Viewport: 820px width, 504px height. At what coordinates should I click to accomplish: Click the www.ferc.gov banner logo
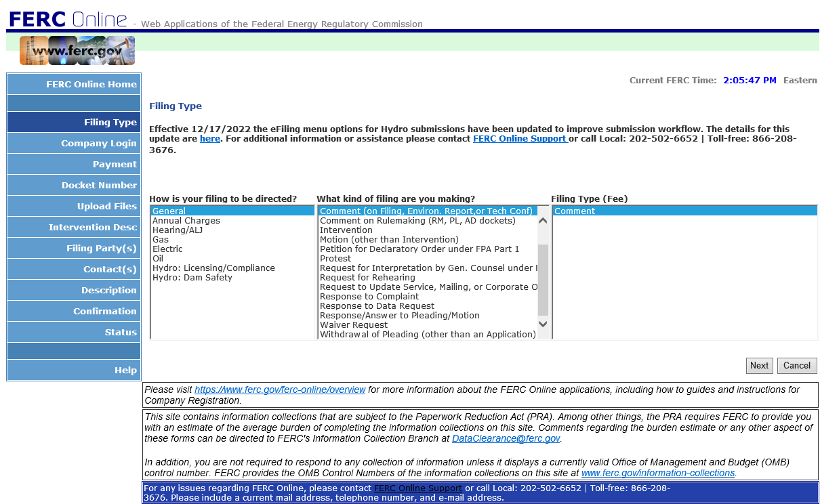[x=77, y=51]
